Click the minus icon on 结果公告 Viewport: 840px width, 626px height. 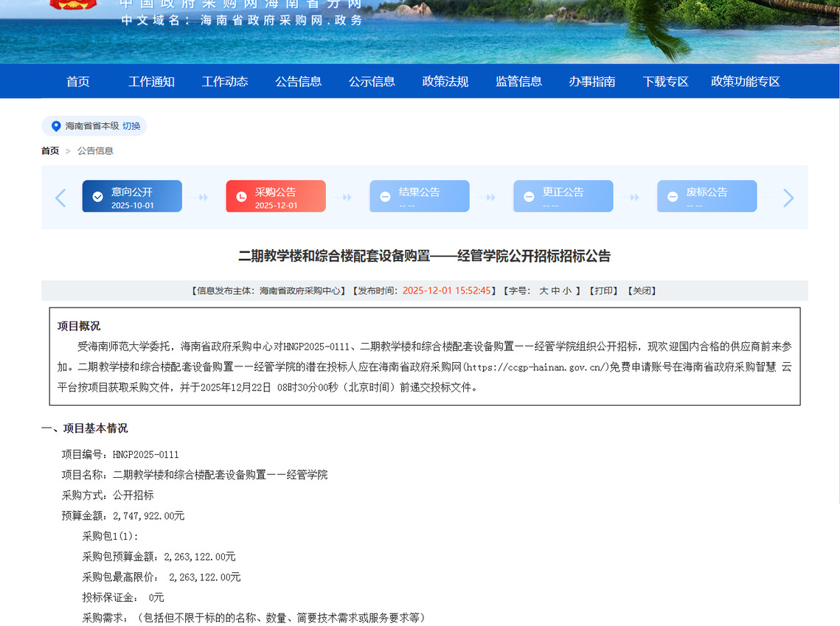point(385,197)
